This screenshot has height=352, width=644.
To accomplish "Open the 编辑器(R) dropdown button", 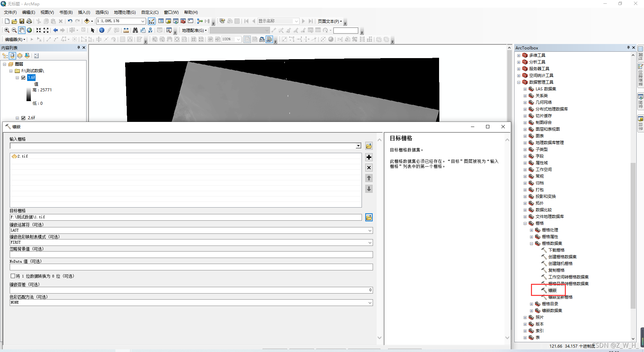I will [15, 39].
